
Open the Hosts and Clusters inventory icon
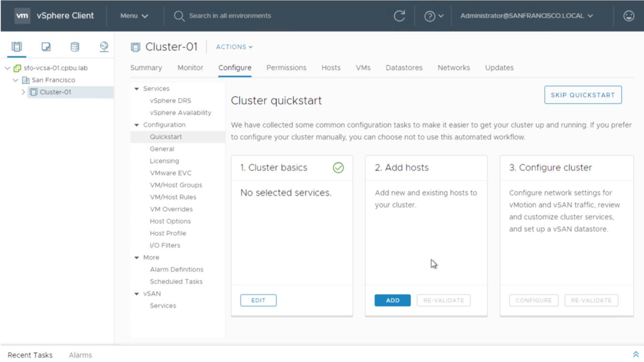(17, 47)
